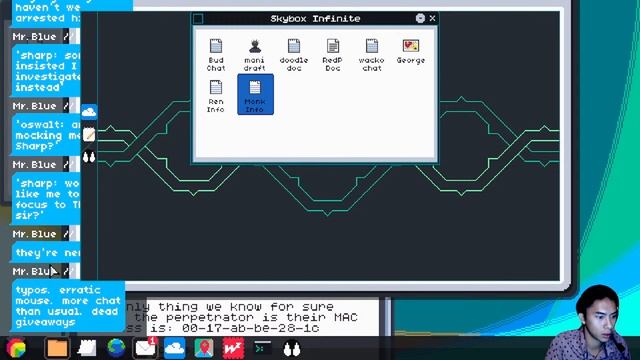Open the cloud icon in the sidebar
The height and width of the screenshot is (360, 640).
[x=89, y=112]
